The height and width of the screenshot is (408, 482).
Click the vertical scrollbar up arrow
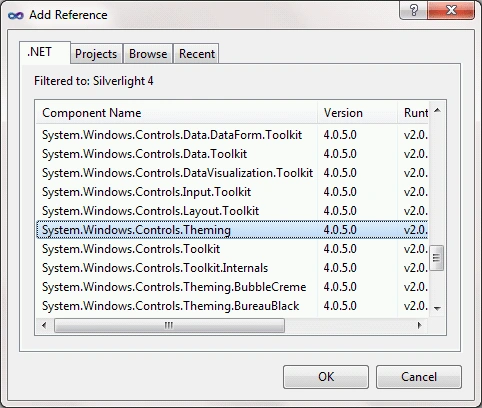[x=437, y=110]
